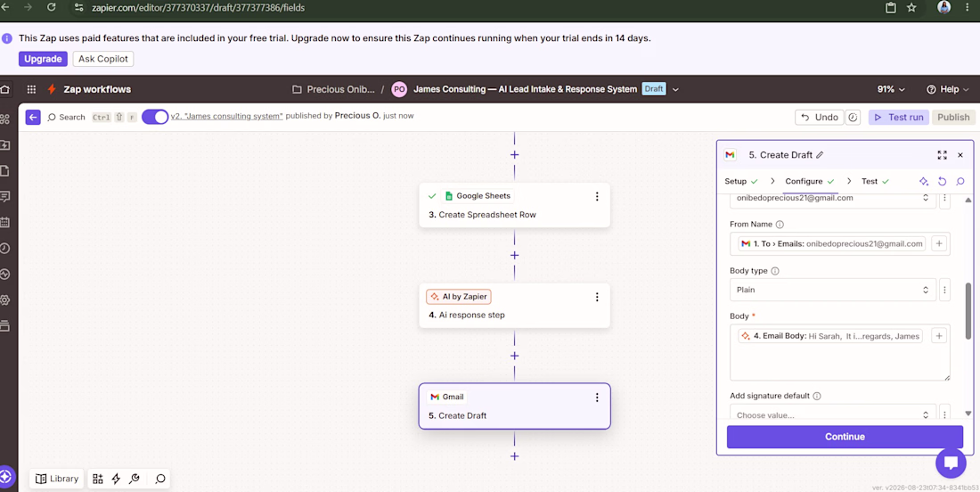Click the plus icon beside From Name field
This screenshot has width=980, height=492.
(x=939, y=244)
